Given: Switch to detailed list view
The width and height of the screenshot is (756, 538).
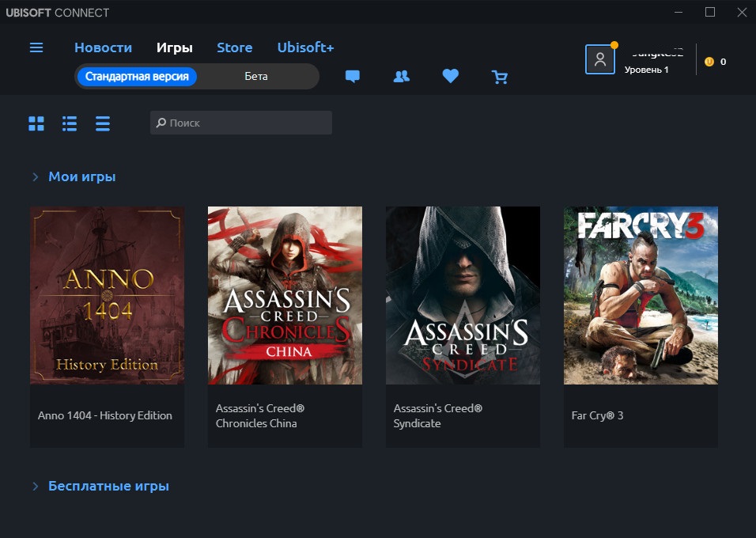Looking at the screenshot, I should click(70, 123).
